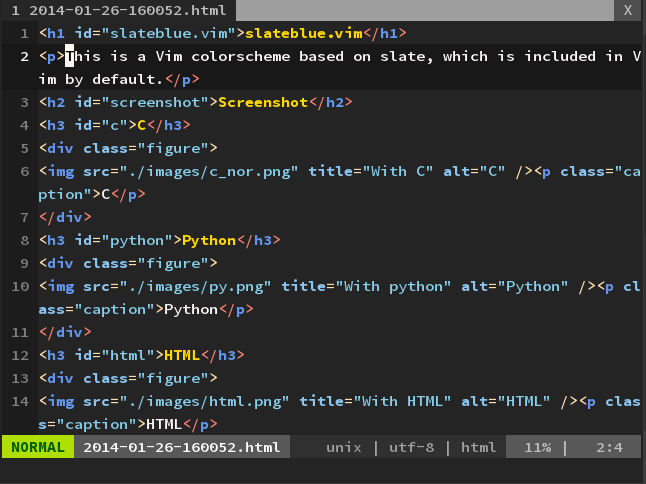The height and width of the screenshot is (484, 646).
Task: Click the id value "slateblue.vim" string
Action: [x=169, y=33]
